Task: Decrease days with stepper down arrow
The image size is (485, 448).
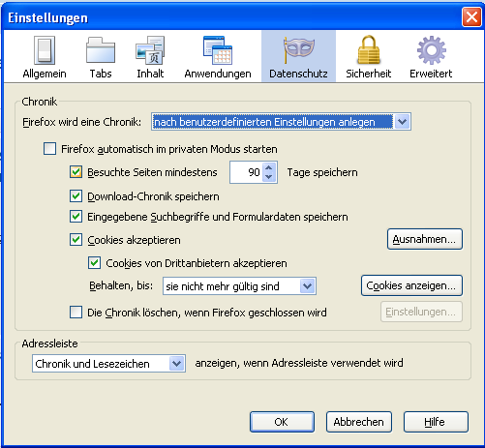Action: click(x=269, y=177)
